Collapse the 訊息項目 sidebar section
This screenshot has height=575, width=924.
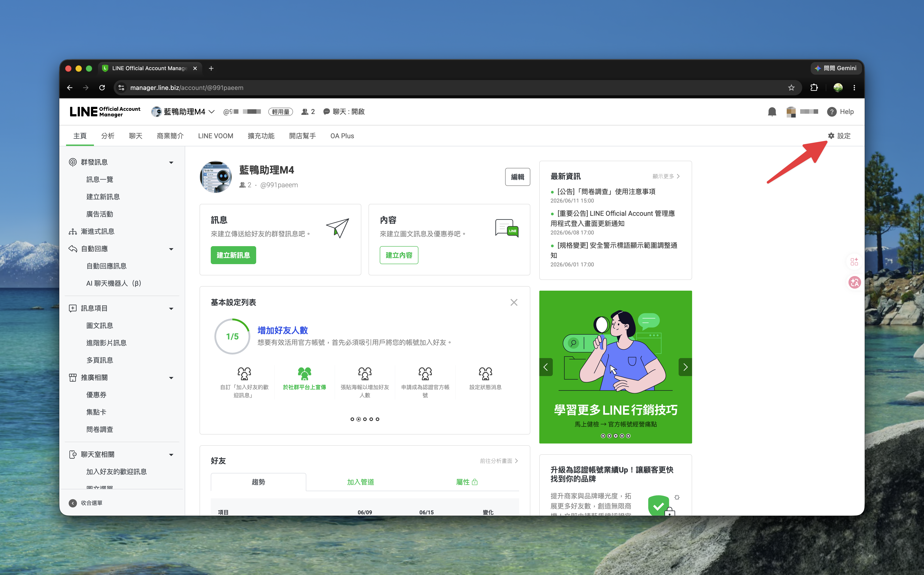[171, 308]
